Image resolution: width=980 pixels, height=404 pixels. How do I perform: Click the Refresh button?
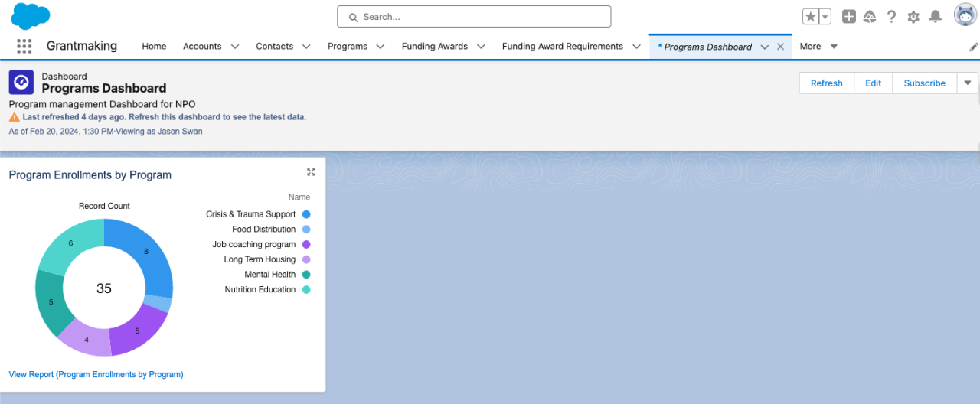[827, 83]
